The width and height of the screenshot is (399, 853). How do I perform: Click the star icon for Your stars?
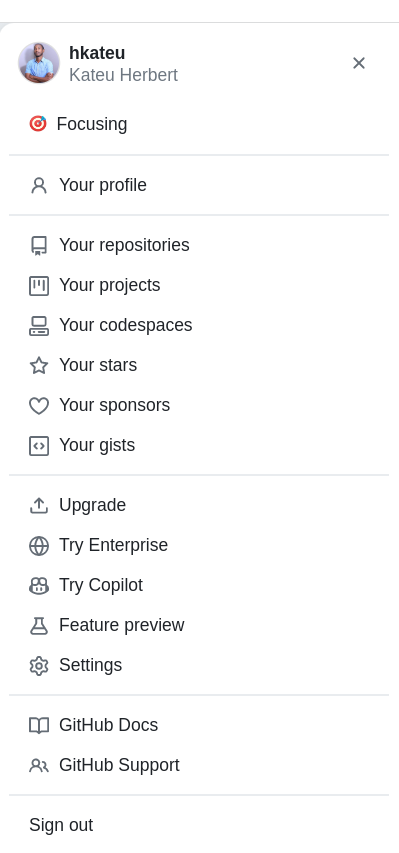click(39, 365)
